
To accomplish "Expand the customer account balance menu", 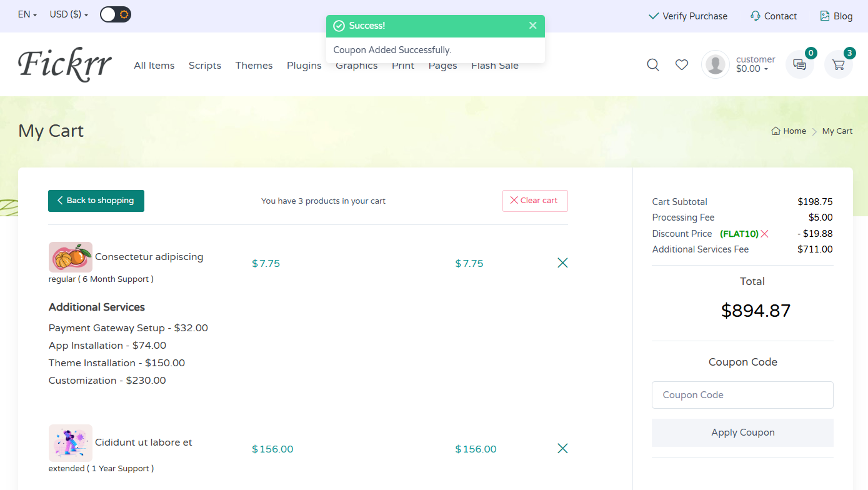I will point(755,64).
